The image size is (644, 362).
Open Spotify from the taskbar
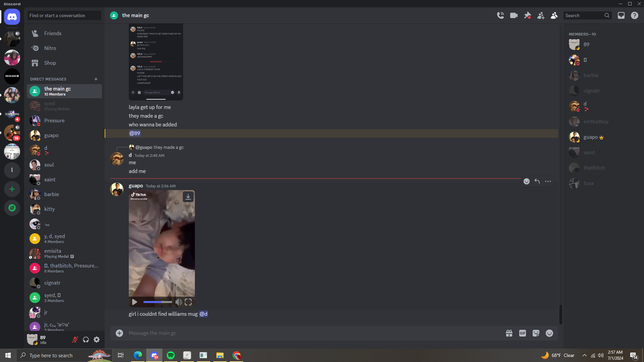(x=171, y=355)
